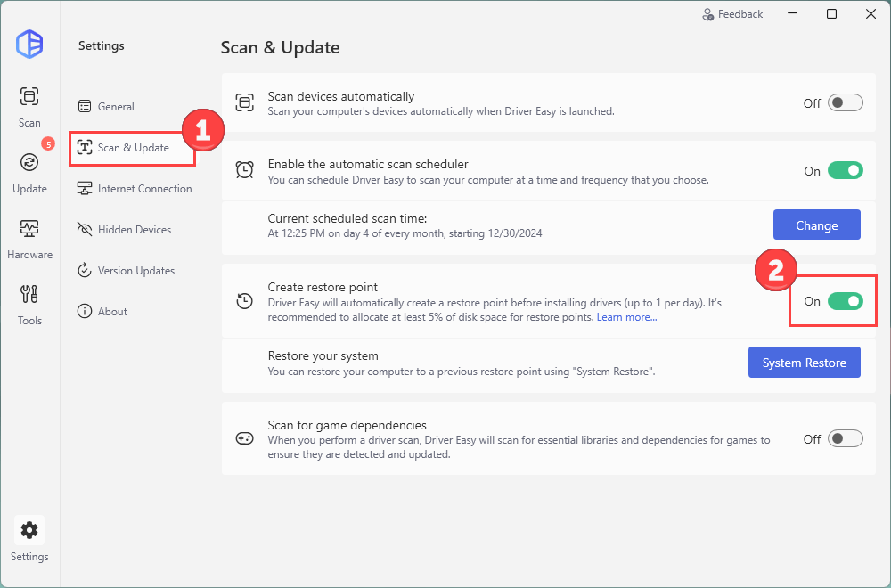This screenshot has height=588, width=891.
Task: Turn off automatic scan scheduler toggle
Action: [x=845, y=170]
